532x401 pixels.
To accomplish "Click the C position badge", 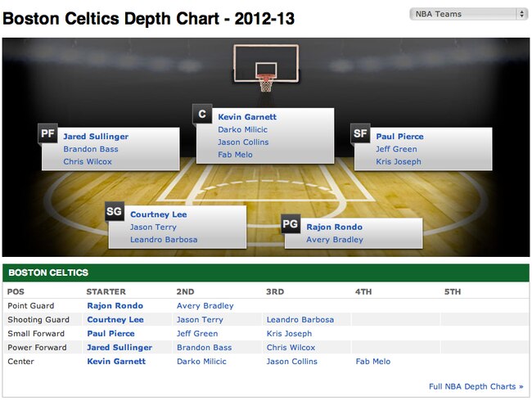I will [x=202, y=114].
